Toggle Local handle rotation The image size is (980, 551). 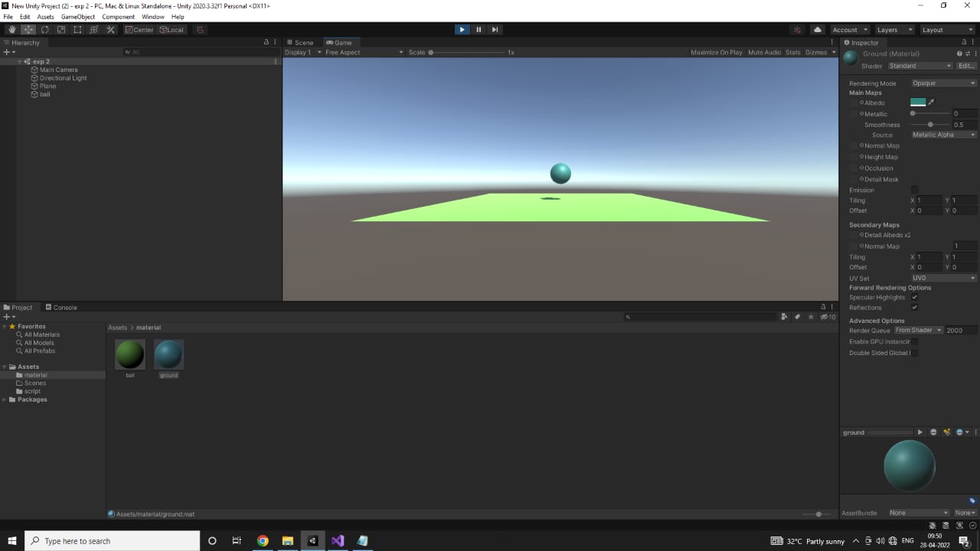coord(171,30)
